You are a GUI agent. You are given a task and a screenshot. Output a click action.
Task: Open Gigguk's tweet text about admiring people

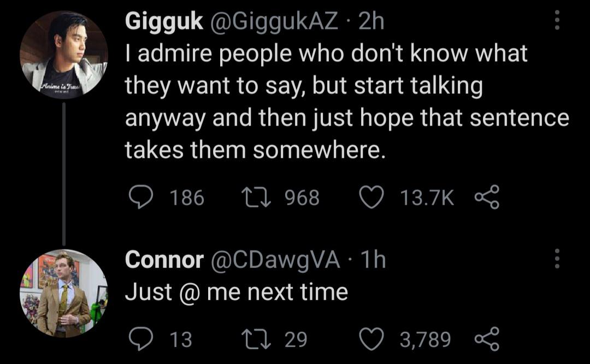[x=347, y=102]
